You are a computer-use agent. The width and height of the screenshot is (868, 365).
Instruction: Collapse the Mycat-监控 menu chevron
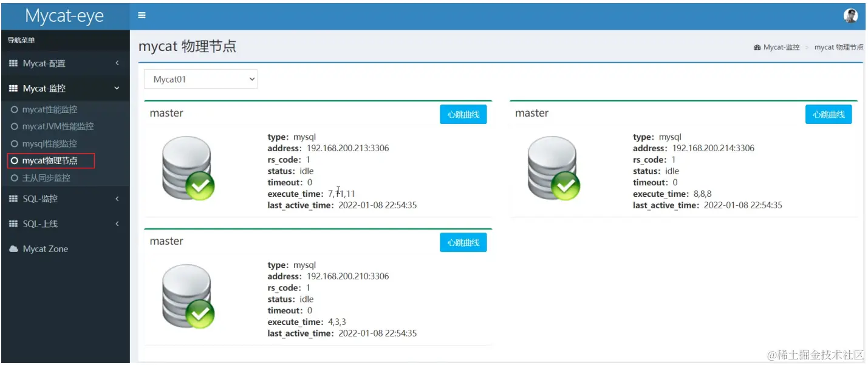(117, 88)
